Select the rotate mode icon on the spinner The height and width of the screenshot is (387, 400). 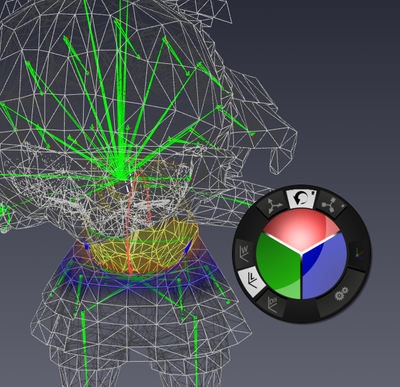(302, 199)
